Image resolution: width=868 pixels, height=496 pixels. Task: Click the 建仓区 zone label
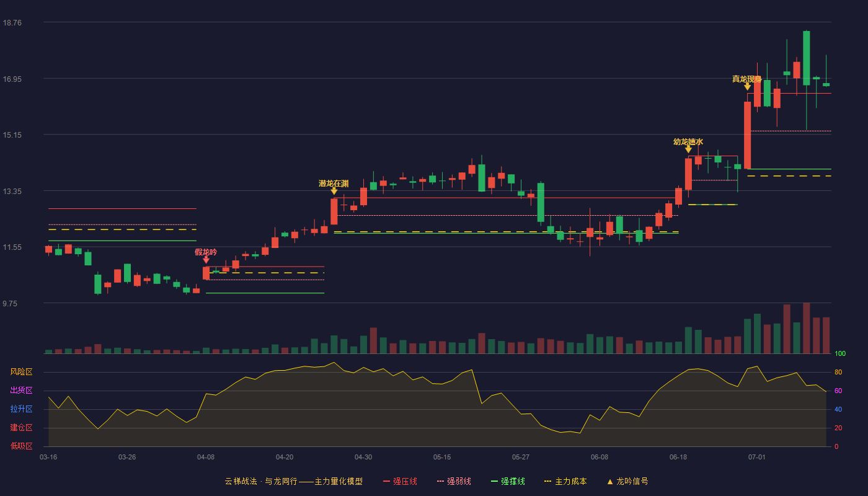(x=22, y=428)
